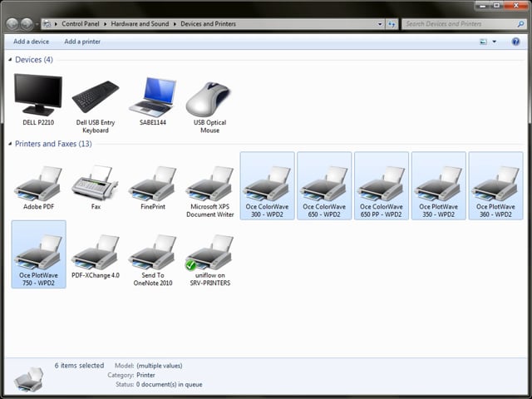Viewport: 532px width, 399px height.
Task: Collapse the Devices (4) group
Action: tap(10, 60)
